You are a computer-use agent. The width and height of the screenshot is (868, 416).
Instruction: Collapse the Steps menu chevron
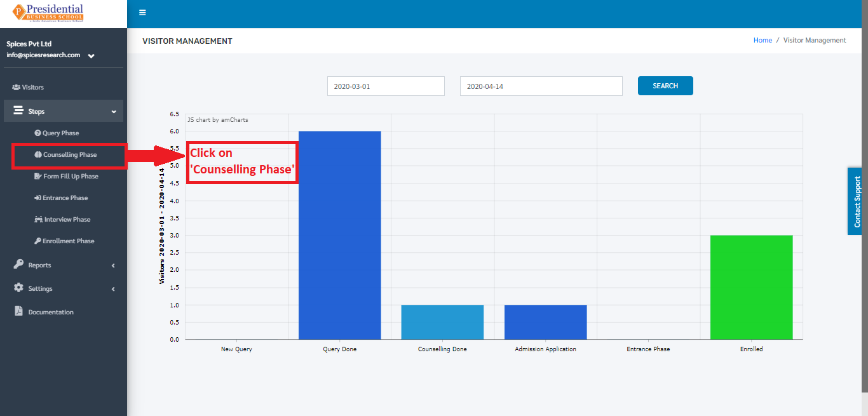tap(114, 112)
